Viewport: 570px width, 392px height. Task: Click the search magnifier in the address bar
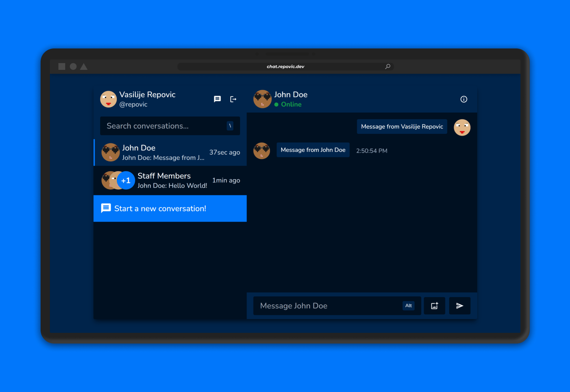[388, 66]
